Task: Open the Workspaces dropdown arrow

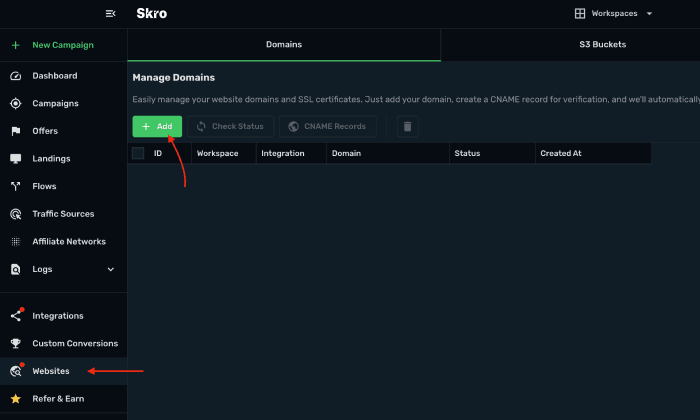Action: 649,14
